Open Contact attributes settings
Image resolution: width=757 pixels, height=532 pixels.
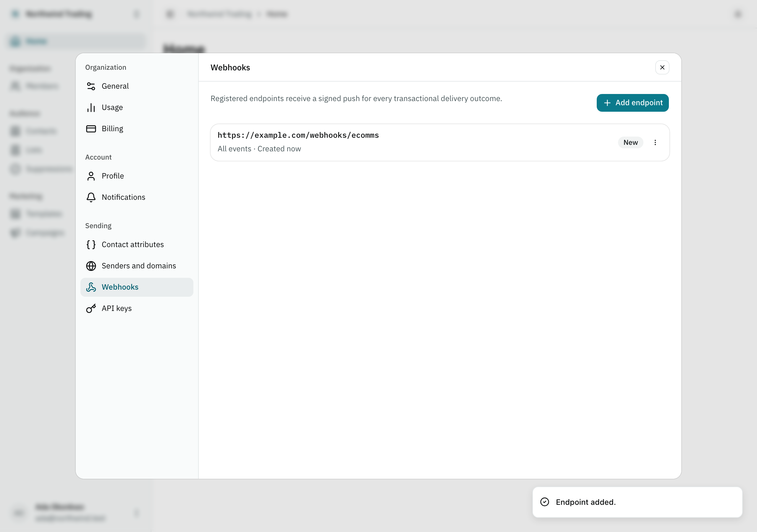pyautogui.click(x=137, y=245)
